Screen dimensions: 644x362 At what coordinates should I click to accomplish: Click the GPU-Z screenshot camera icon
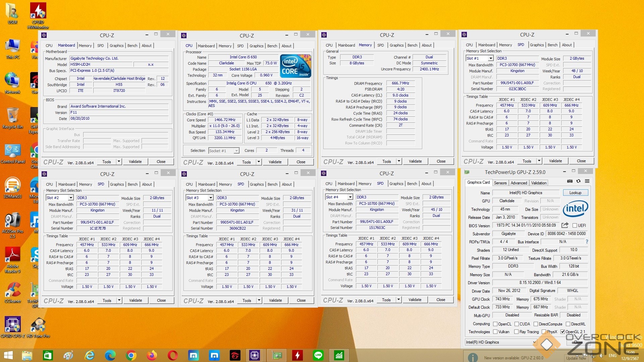[570, 181]
